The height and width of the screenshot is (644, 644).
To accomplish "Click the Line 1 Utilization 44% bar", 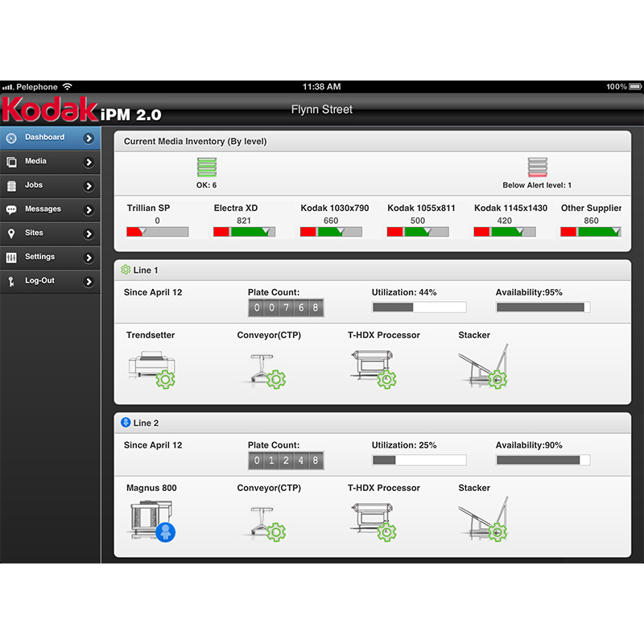I will point(419,307).
